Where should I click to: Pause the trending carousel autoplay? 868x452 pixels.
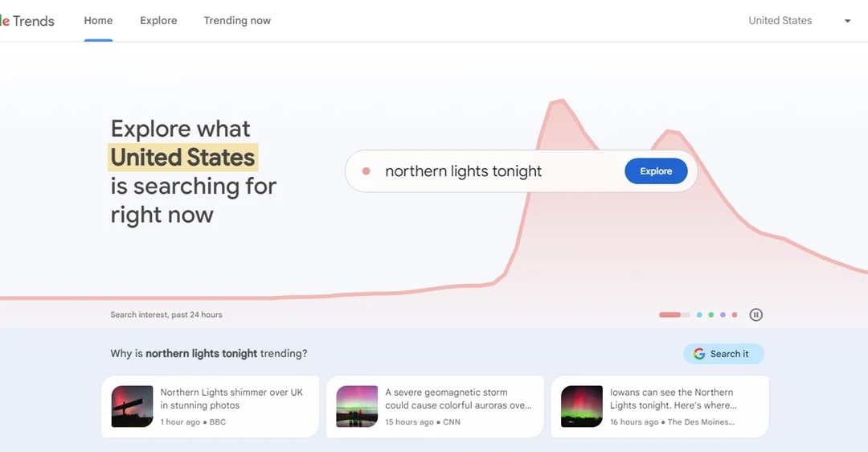click(755, 314)
